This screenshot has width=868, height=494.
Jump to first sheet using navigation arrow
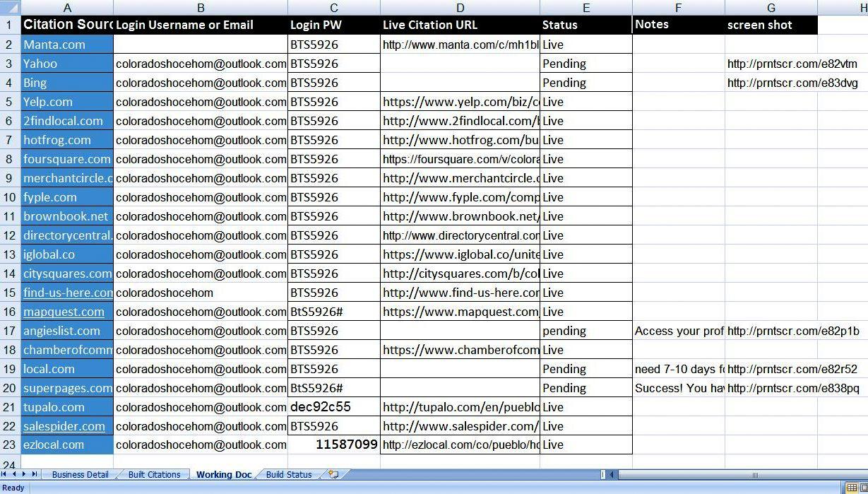[4, 474]
